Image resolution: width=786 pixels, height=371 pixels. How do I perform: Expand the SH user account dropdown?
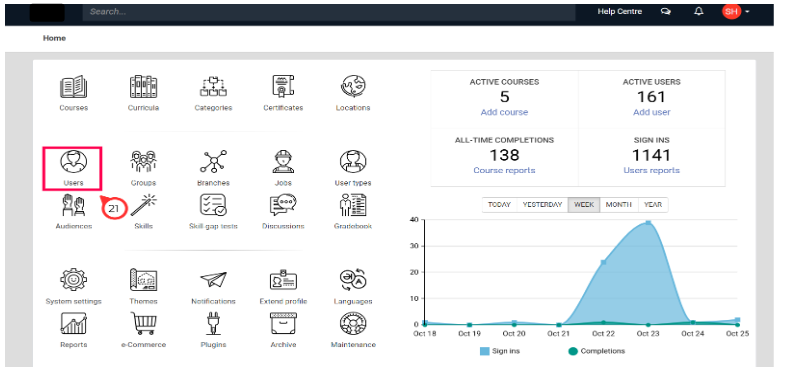pos(736,12)
